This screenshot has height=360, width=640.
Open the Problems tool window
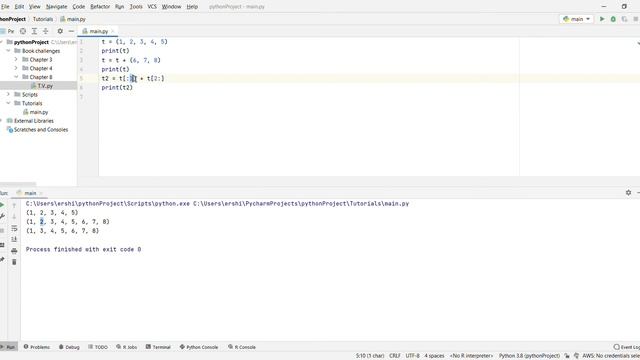click(36, 347)
